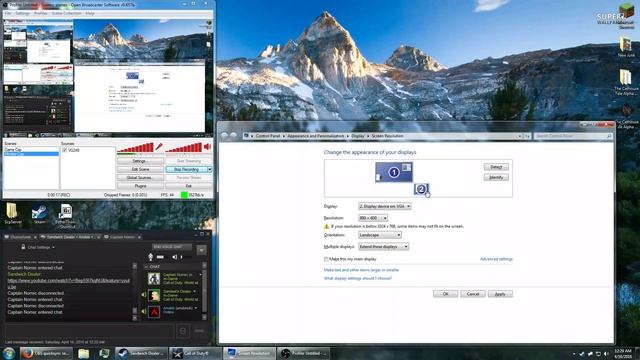Open the Scene Collection menu in OBS

click(x=66, y=13)
